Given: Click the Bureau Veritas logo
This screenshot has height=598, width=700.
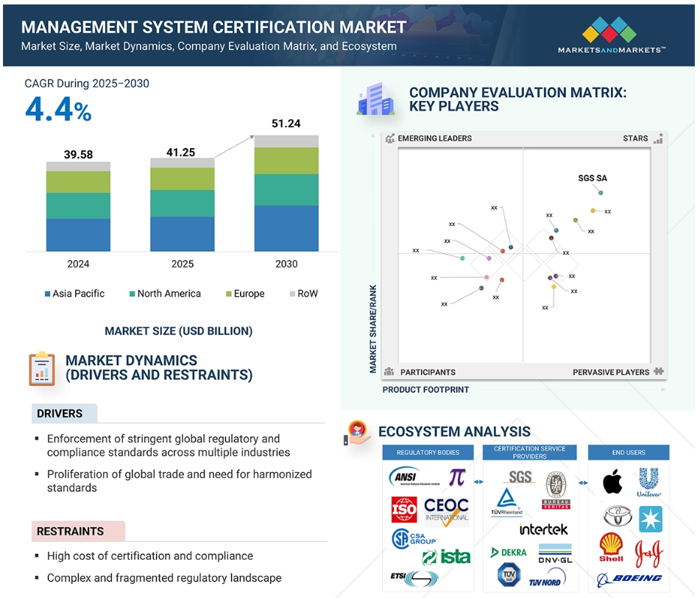Looking at the screenshot, I should (556, 490).
